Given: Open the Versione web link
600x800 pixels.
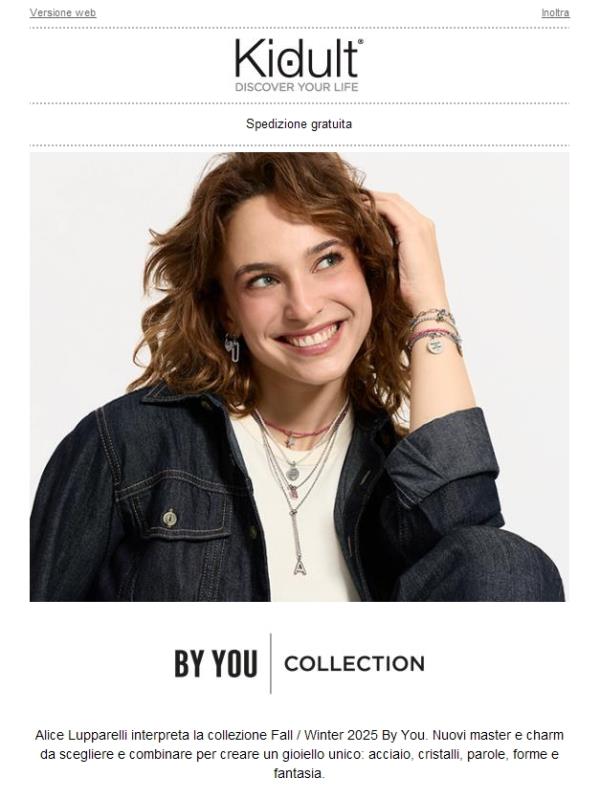Looking at the screenshot, I should coord(63,13).
